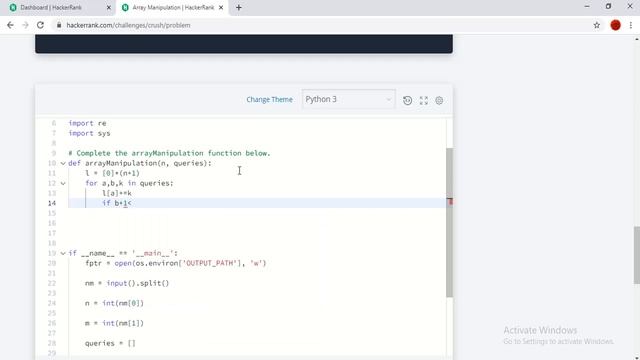Click the line 'def arrayManipulation(n, queries):'
The width and height of the screenshot is (640, 360).
click(140, 163)
